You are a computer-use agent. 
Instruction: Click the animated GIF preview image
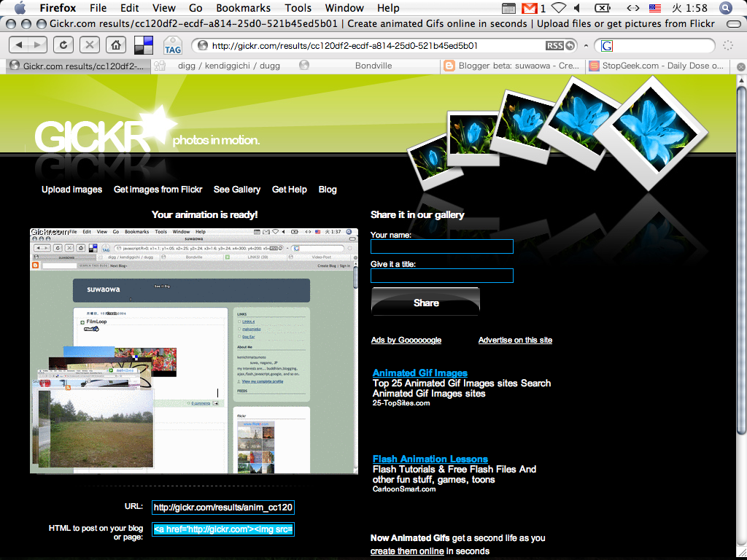194,351
